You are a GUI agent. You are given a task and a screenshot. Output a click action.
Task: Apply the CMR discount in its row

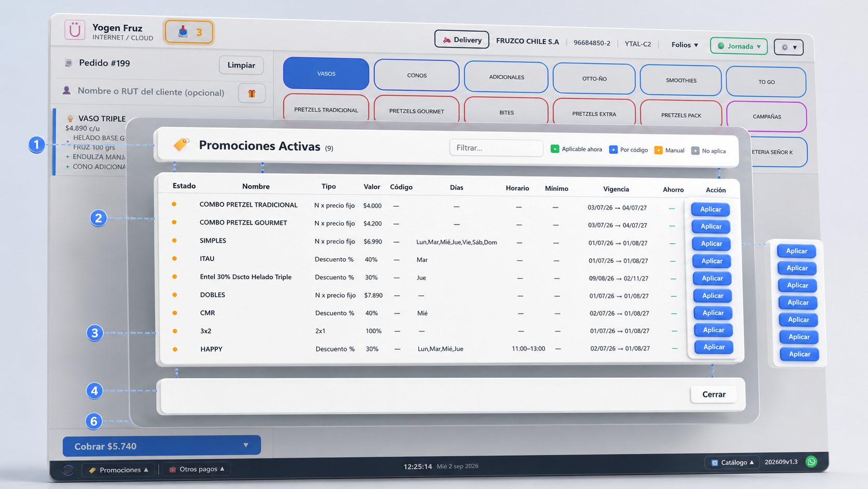click(713, 313)
